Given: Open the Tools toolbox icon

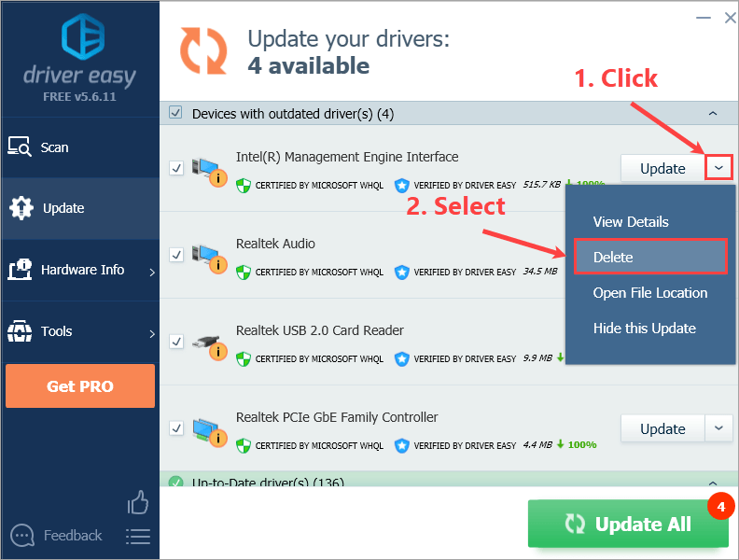Looking at the screenshot, I should click(x=20, y=331).
